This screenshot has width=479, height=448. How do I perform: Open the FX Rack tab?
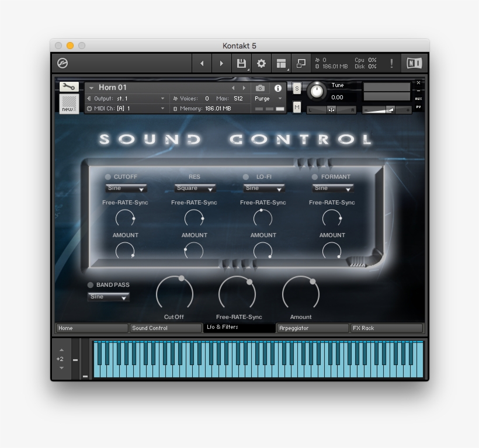coord(387,328)
